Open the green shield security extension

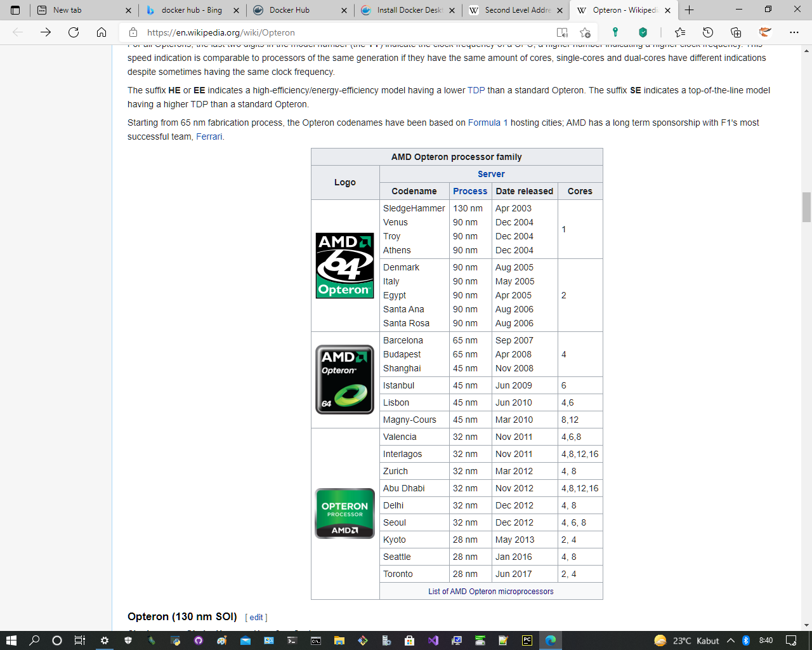point(643,32)
